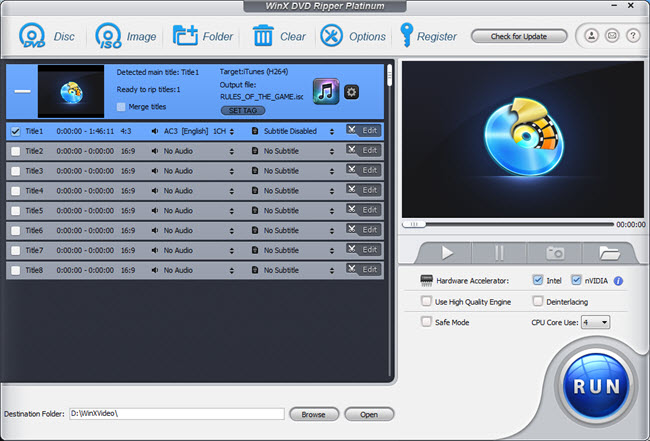Click the iTunes output profile icon
Screen dimensions: 650x441
click(326, 91)
